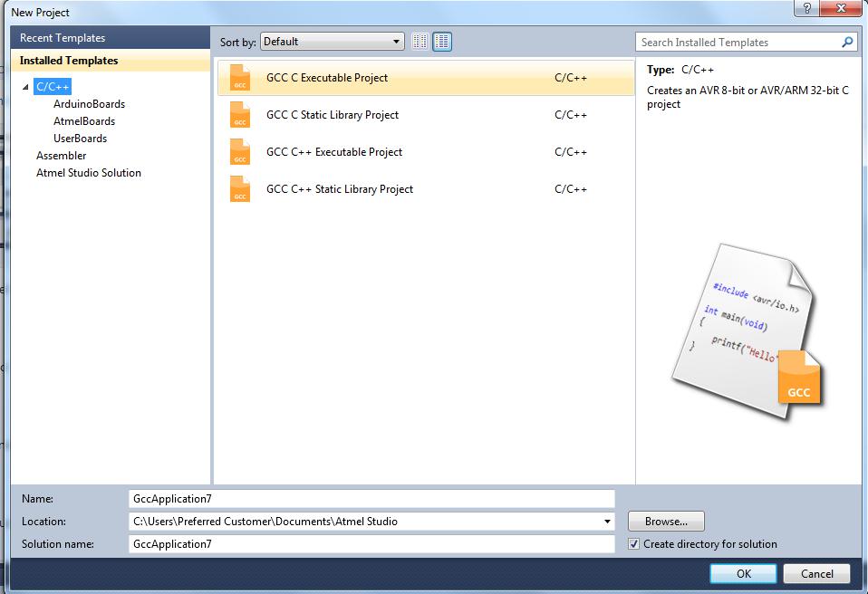Open the Location path dropdown arrow
The width and height of the screenshot is (868, 594).
(607, 522)
